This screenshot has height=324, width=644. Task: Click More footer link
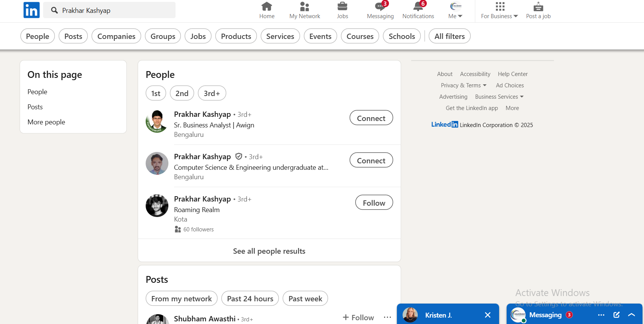(x=512, y=108)
